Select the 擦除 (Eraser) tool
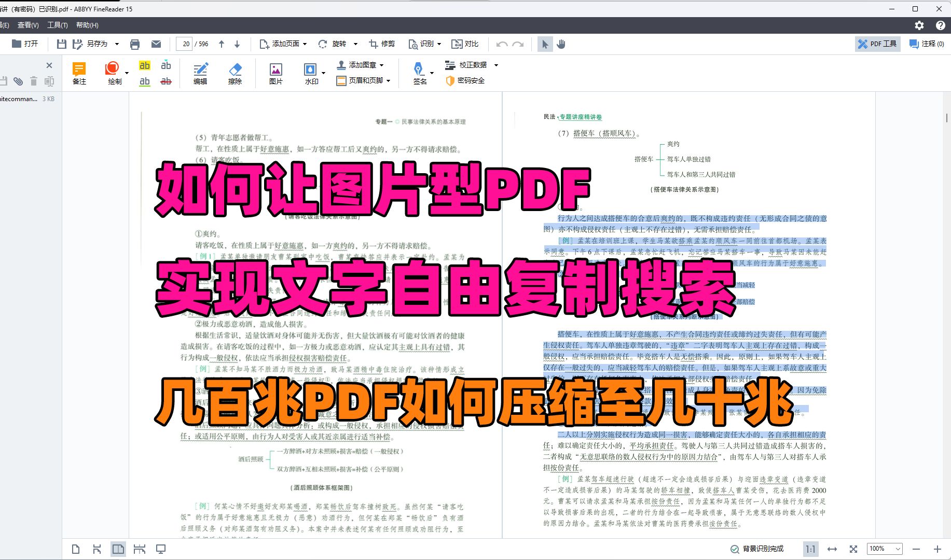 [x=235, y=73]
